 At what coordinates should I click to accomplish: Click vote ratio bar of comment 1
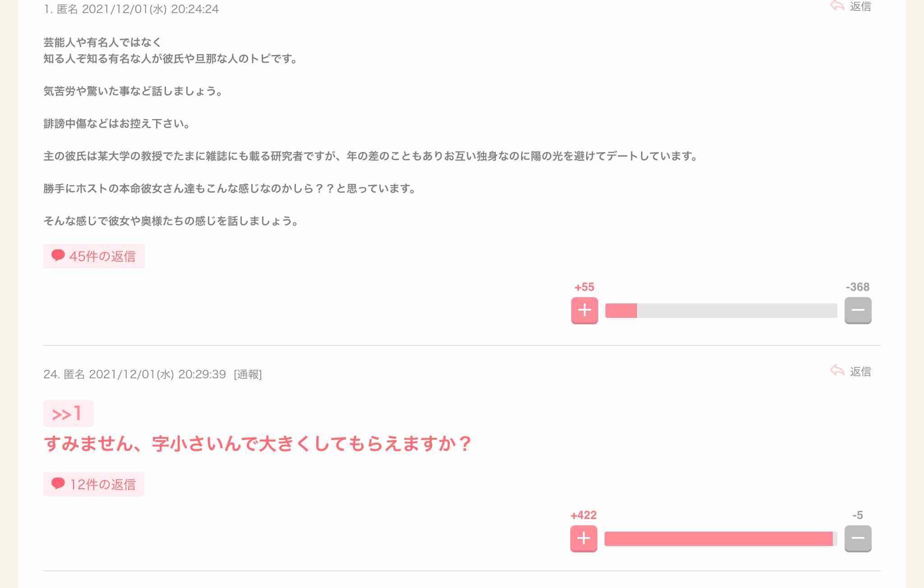coord(721,311)
